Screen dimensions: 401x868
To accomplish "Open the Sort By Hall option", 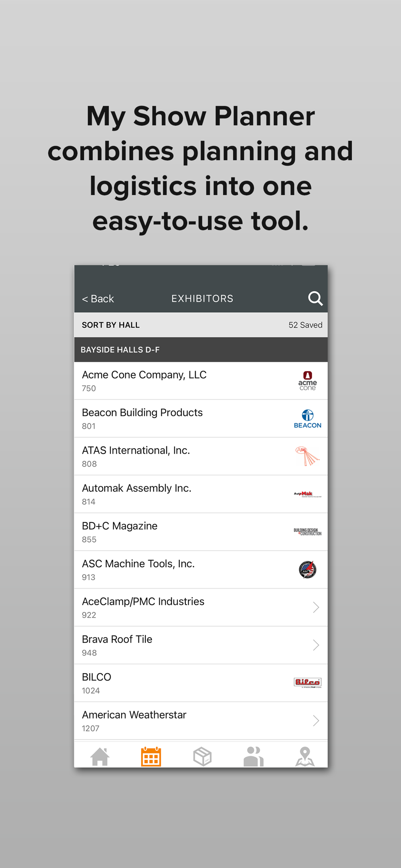I will 111,325.
